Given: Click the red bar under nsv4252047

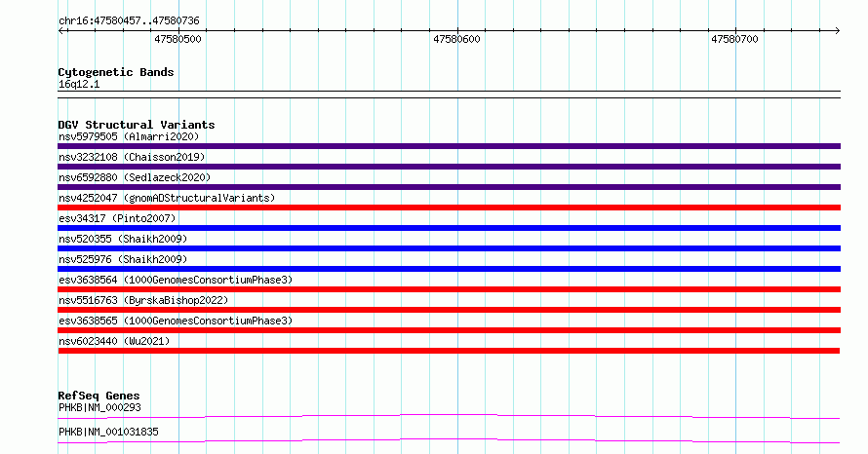Looking at the screenshot, I should [449, 208].
